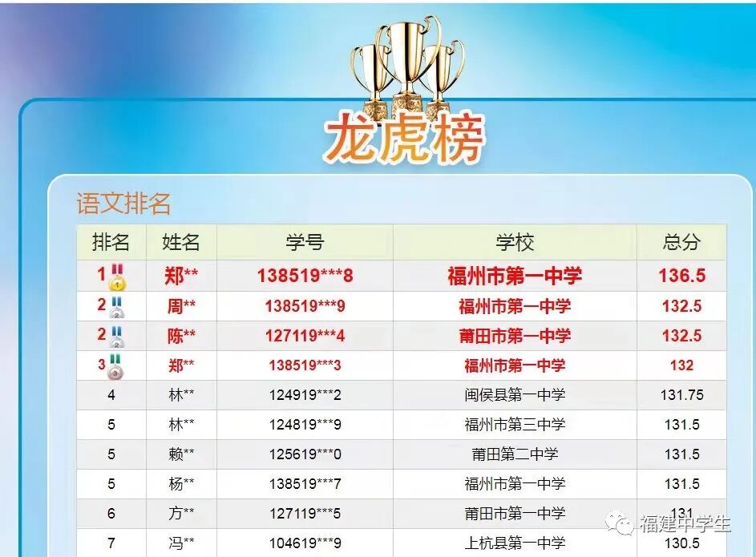Select student ID 138519***7
The height and width of the screenshot is (557, 756).
(x=305, y=484)
